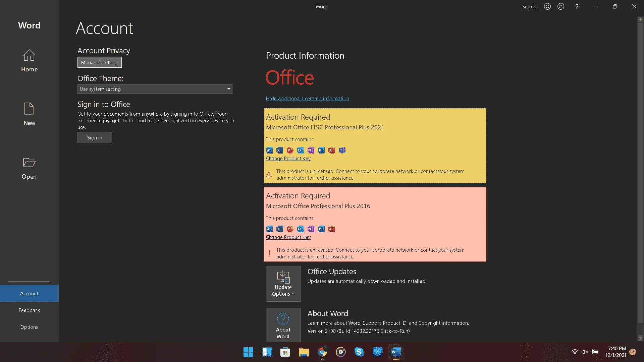This screenshot has width=644, height=362.
Task: Click the Access icon in the Office 2016 box
Action: pos(332,229)
